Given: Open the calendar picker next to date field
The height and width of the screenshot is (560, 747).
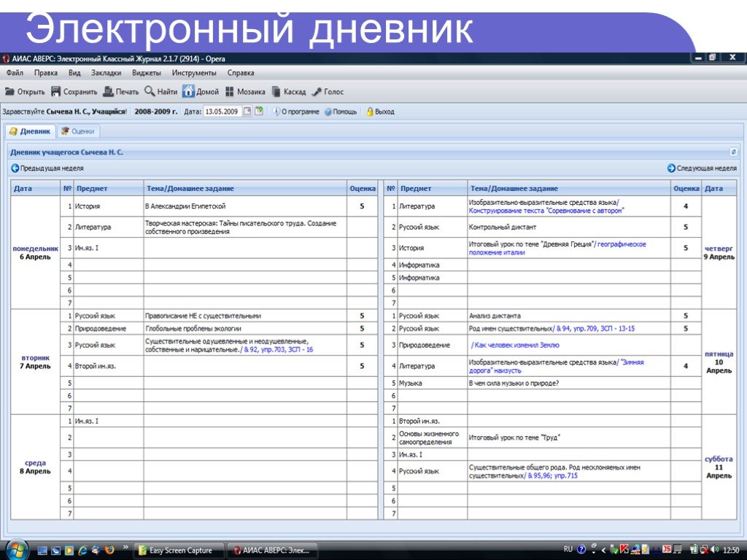Looking at the screenshot, I should (x=247, y=111).
